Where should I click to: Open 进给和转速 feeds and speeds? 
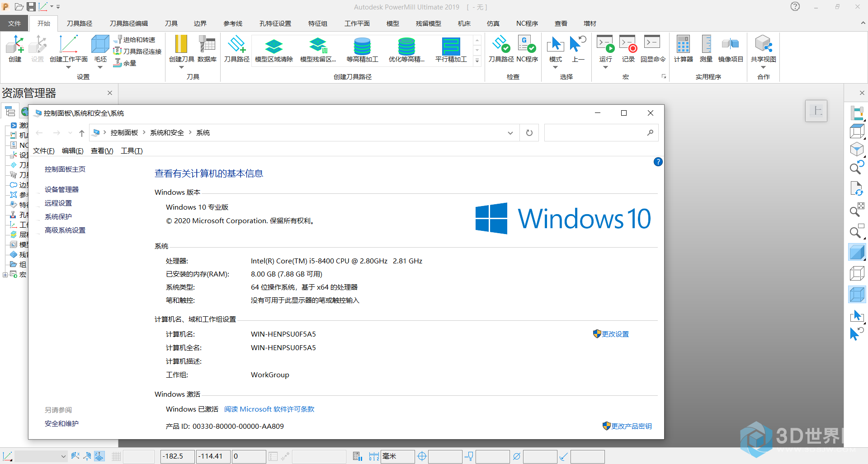(135, 40)
